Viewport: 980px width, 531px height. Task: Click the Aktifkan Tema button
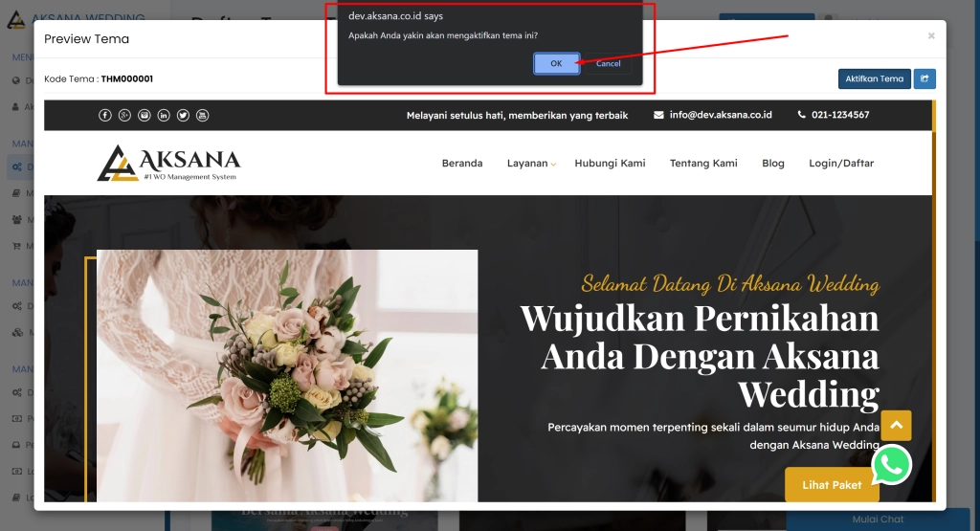coord(875,78)
